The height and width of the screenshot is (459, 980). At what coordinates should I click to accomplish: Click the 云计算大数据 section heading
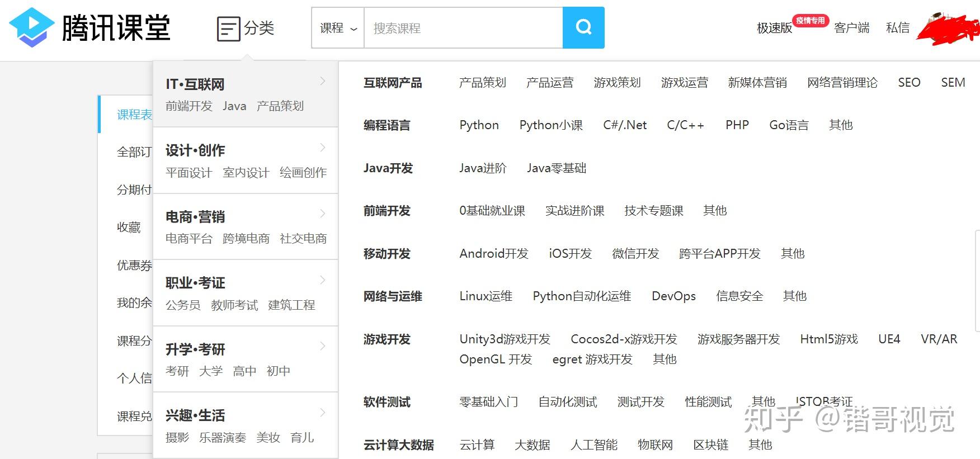coord(399,445)
